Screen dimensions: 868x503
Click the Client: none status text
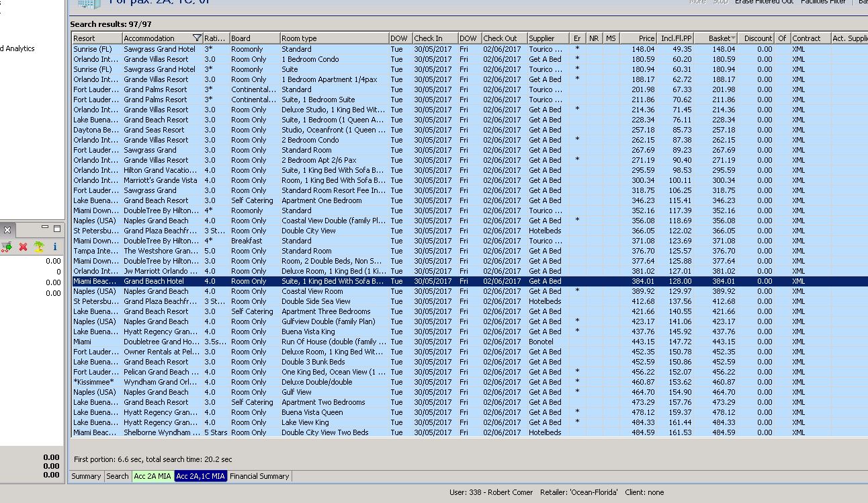tap(644, 492)
